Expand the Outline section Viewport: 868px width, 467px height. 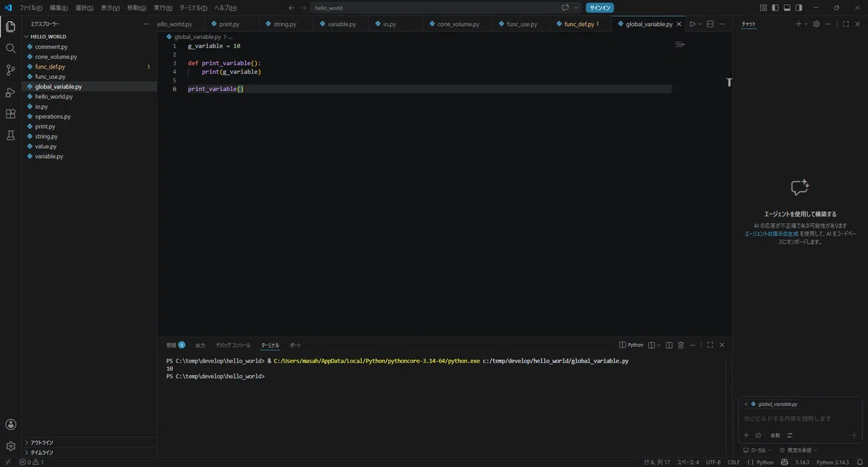90,442
